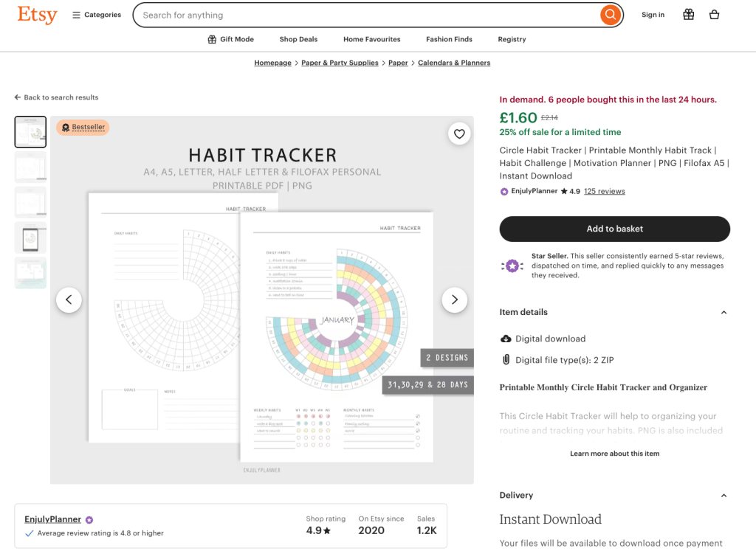Click the Etsy logo

tap(37, 15)
